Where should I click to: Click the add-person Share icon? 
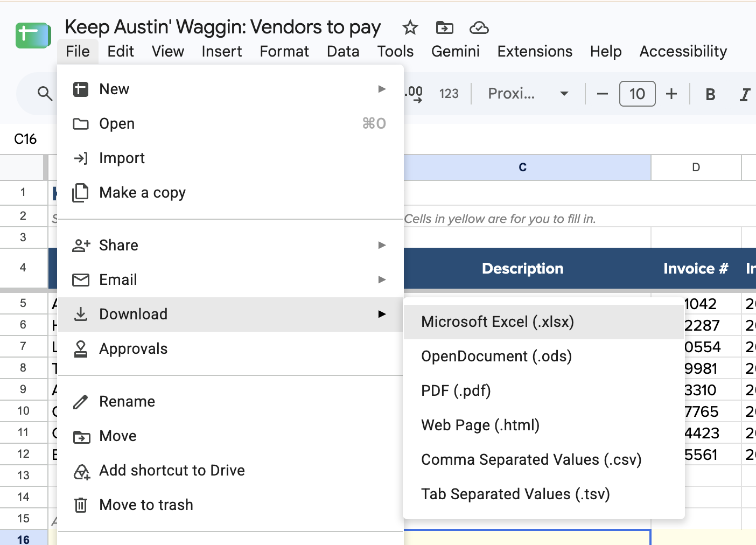point(81,246)
